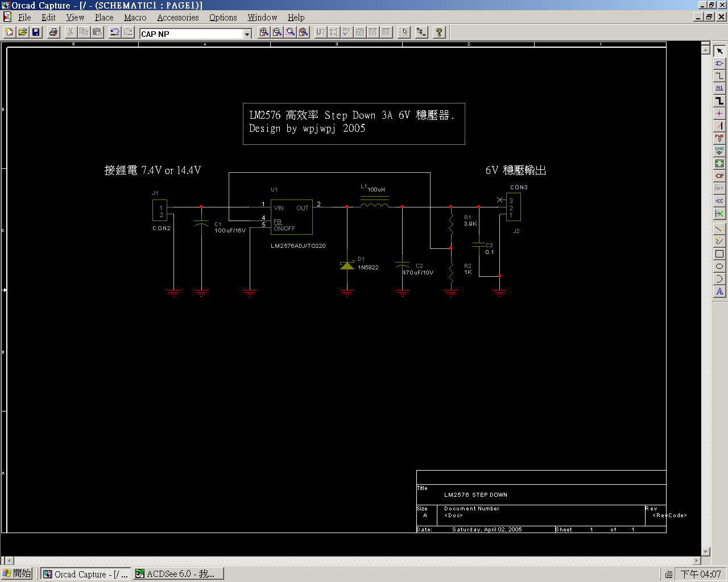Click the Zoom In toolbar icon

(x=264, y=32)
